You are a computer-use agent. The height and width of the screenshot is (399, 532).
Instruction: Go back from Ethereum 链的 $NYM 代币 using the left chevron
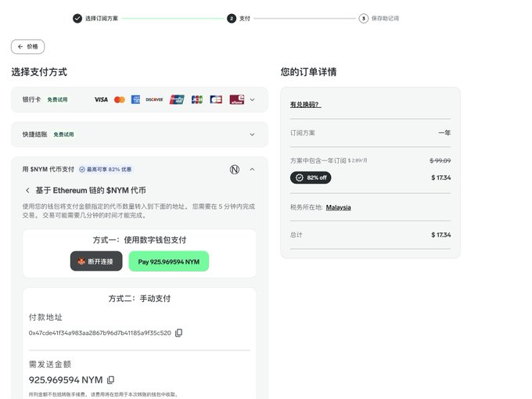[x=27, y=190]
